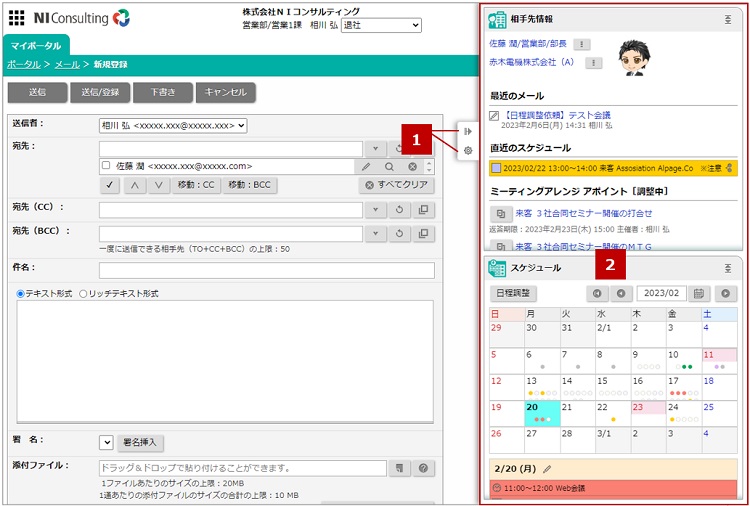The height and width of the screenshot is (506, 750).
Task: Go to メール breadcrumb link
Action: (x=67, y=65)
